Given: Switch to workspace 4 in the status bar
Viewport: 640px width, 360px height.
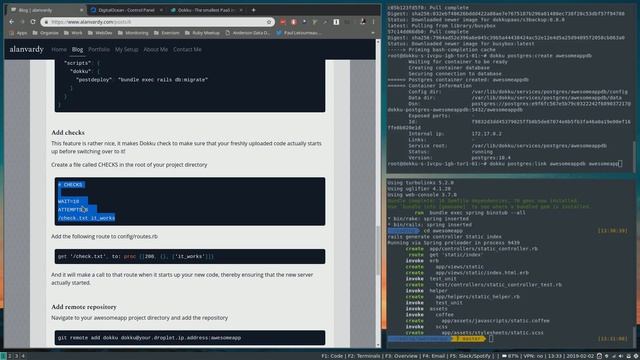Looking at the screenshot, I should 23,356.
